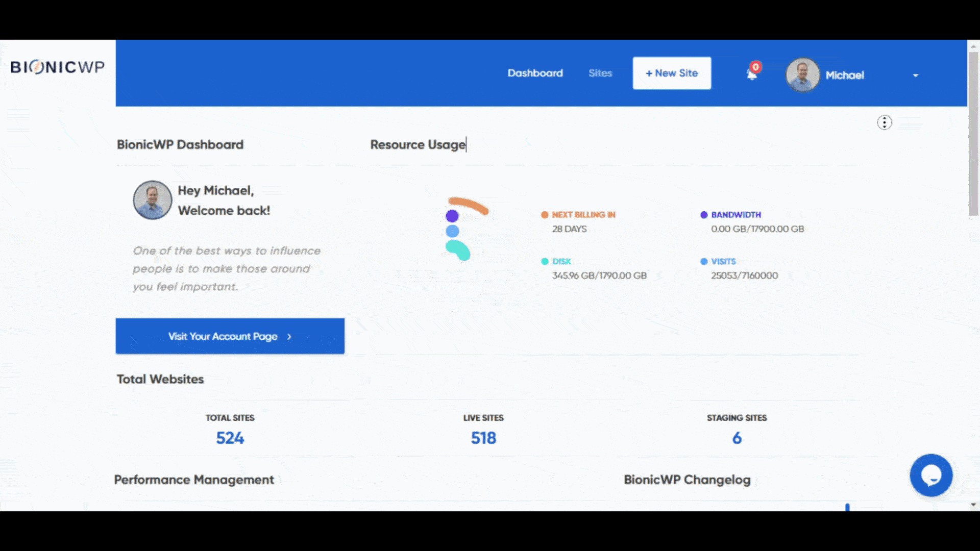Click the Live Sites count 518

pos(483,438)
